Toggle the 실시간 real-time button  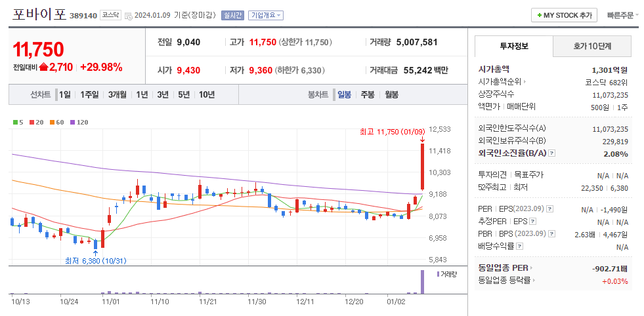pyautogui.click(x=232, y=16)
